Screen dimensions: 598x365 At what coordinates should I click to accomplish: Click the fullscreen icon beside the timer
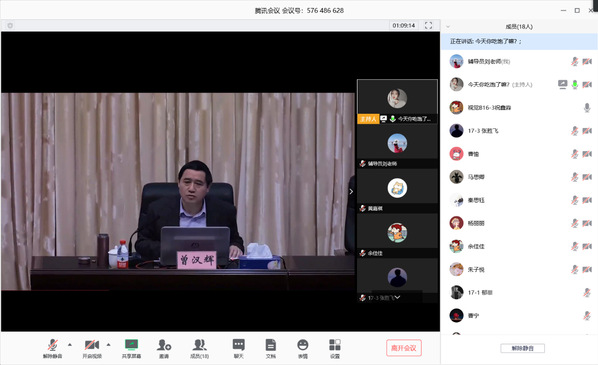tap(428, 25)
